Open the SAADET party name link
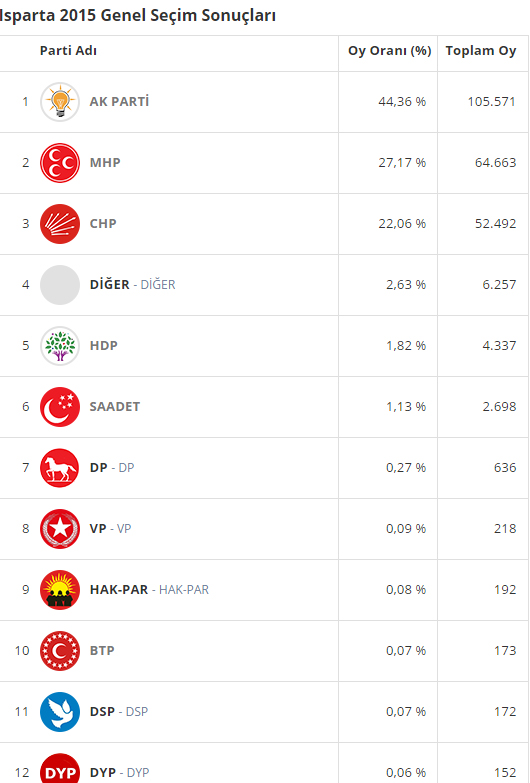Screen dimensions: 530x783 115,406
